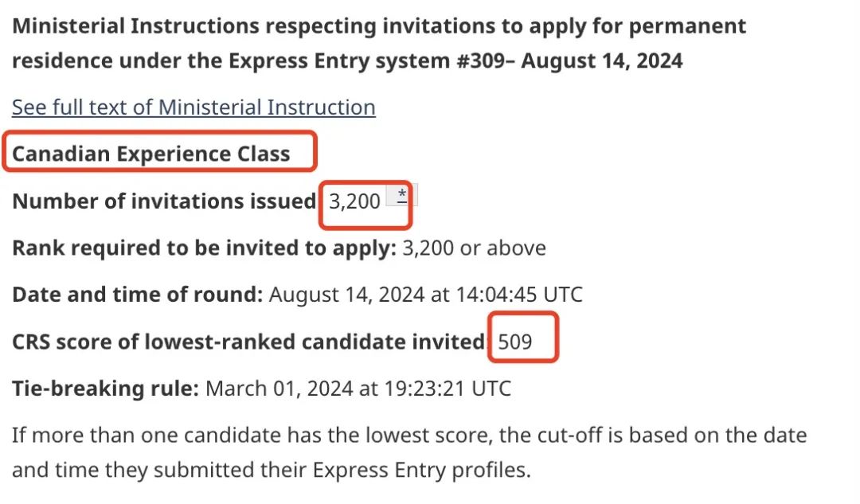This screenshot has height=504, width=860.
Task: Click the Ministerial Instructions respecting invitations title
Action: click(x=379, y=43)
